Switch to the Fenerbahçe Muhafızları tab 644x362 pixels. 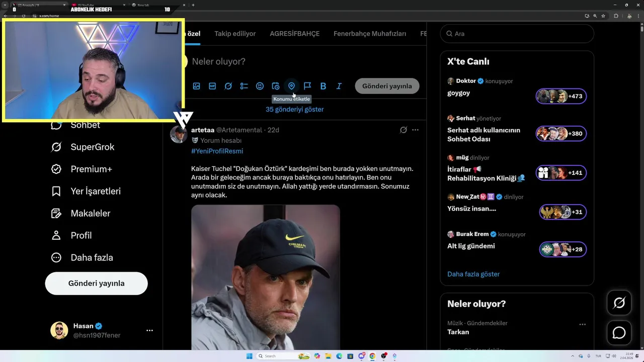[370, 34]
